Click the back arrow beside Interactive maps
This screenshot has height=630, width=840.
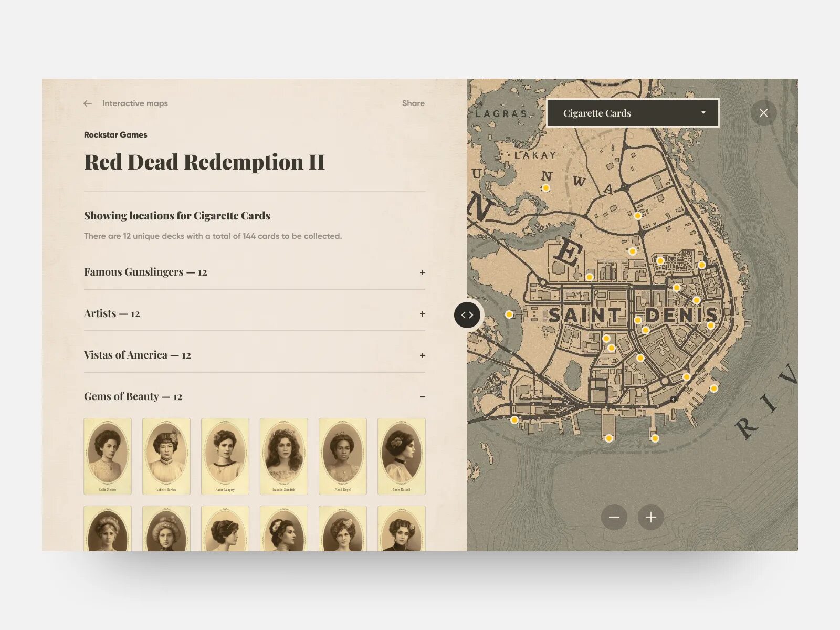[88, 103]
